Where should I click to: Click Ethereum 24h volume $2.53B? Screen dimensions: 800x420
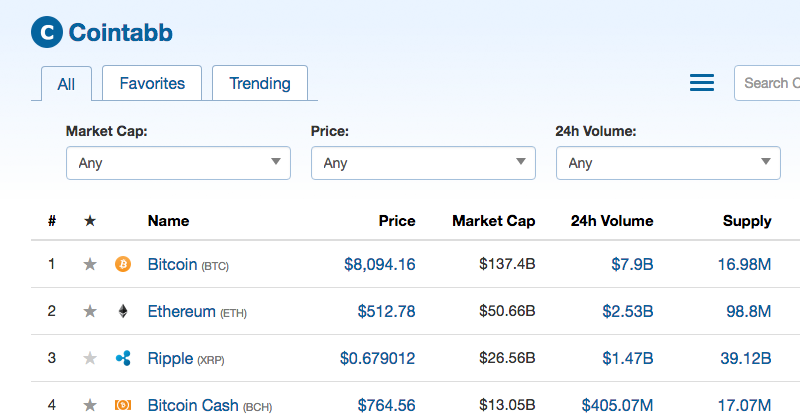[628, 311]
